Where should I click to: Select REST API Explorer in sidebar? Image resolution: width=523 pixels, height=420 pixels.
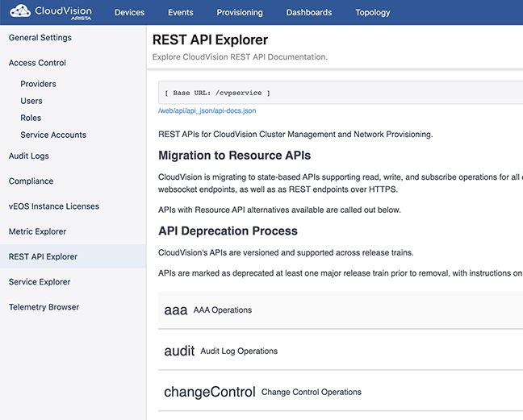(73, 256)
